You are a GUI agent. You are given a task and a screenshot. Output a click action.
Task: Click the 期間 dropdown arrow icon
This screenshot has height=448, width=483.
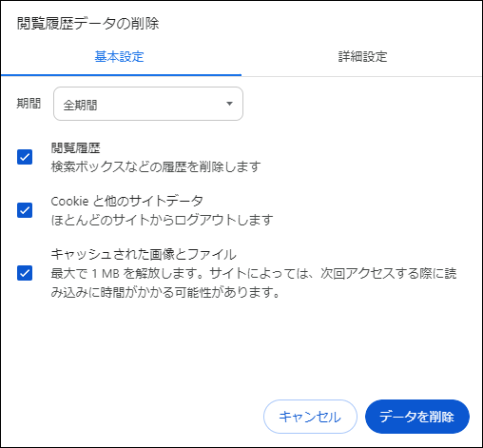229,104
